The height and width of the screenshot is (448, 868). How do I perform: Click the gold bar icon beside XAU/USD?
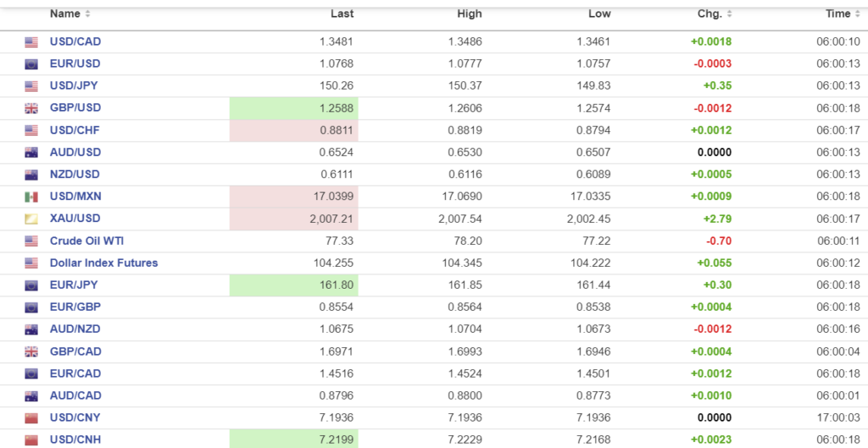31,218
